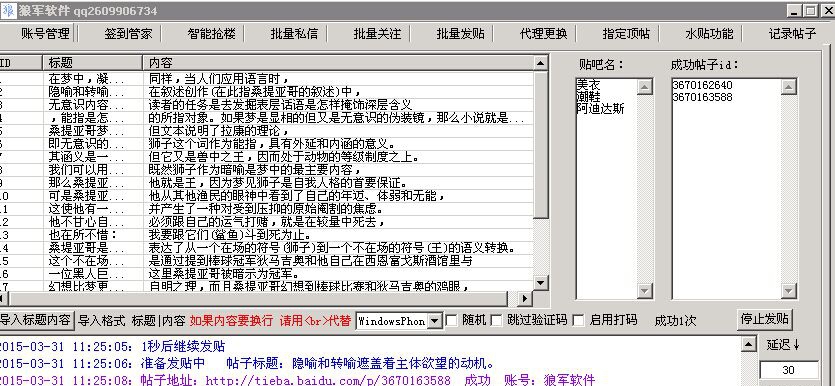
Task: Select row titled 即无意识的...
Action: [x=266, y=144]
